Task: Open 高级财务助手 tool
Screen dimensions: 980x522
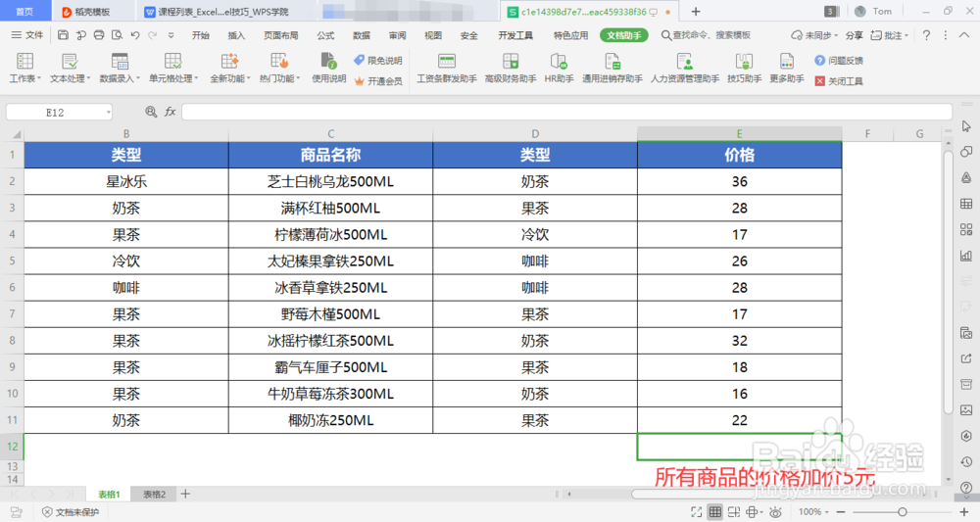Action: tap(510, 68)
